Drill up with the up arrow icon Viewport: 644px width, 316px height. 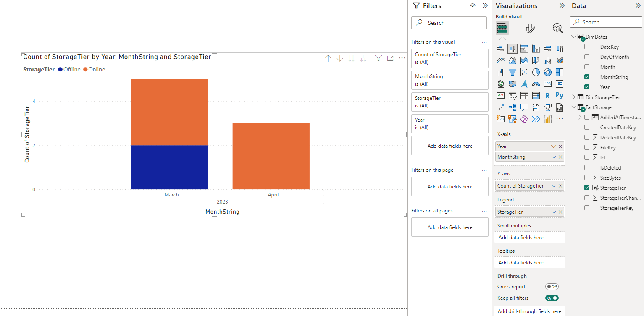[328, 58]
